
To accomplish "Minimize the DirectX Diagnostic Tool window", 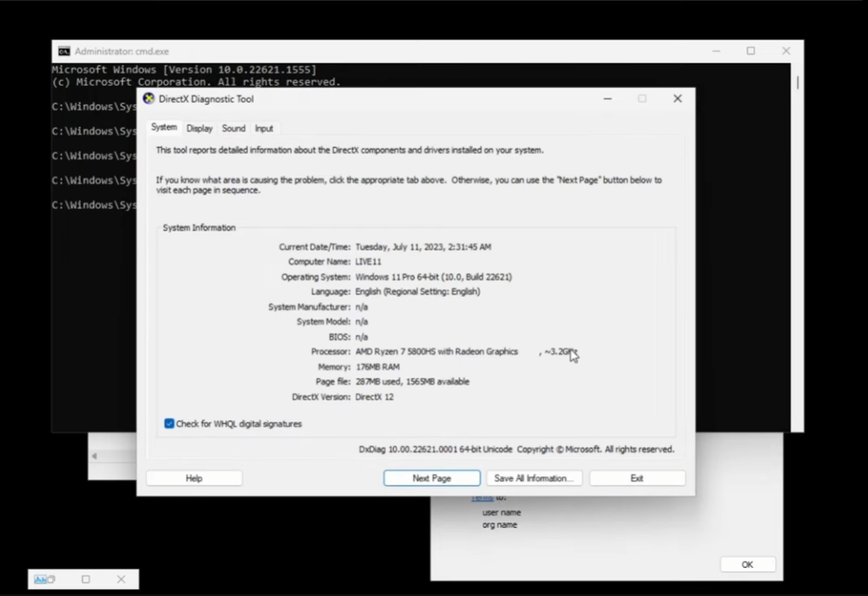I will tap(608, 98).
